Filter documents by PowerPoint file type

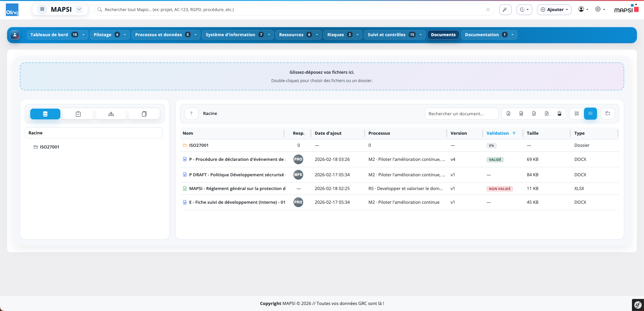pyautogui.click(x=547, y=114)
